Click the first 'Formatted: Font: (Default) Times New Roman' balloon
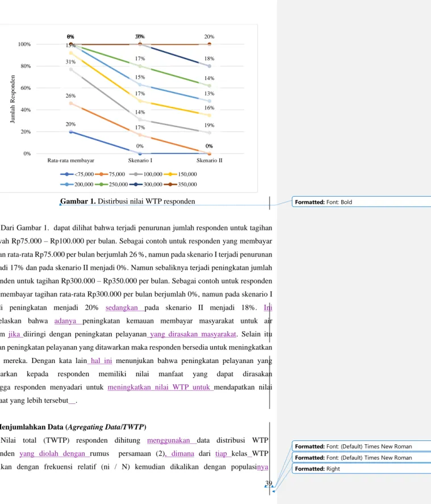This screenshot has width=431, height=504. point(361,446)
